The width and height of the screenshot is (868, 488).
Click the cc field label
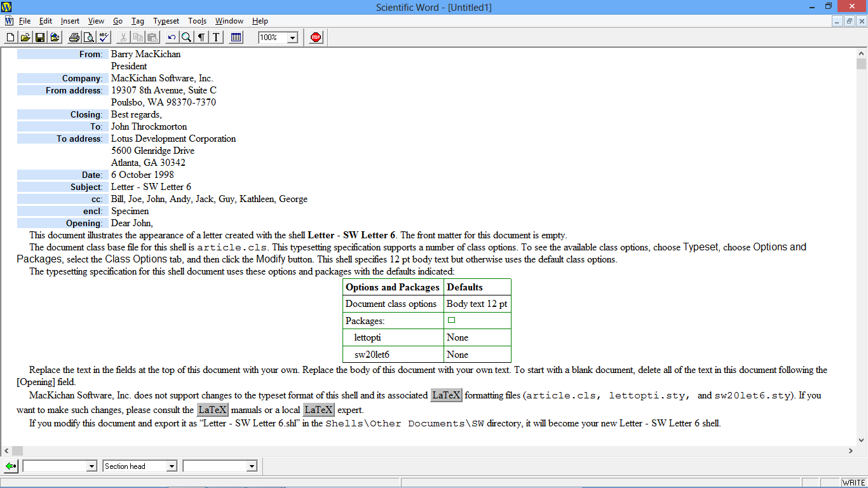point(63,199)
